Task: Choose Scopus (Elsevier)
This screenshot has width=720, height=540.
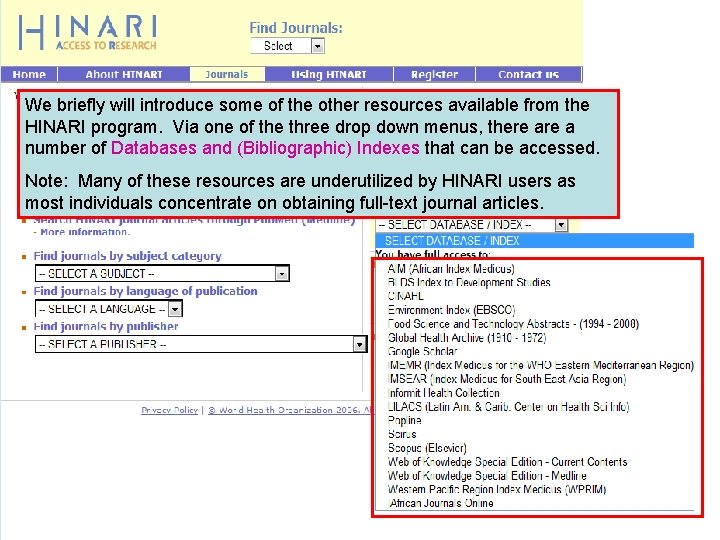Action: [x=427, y=448]
